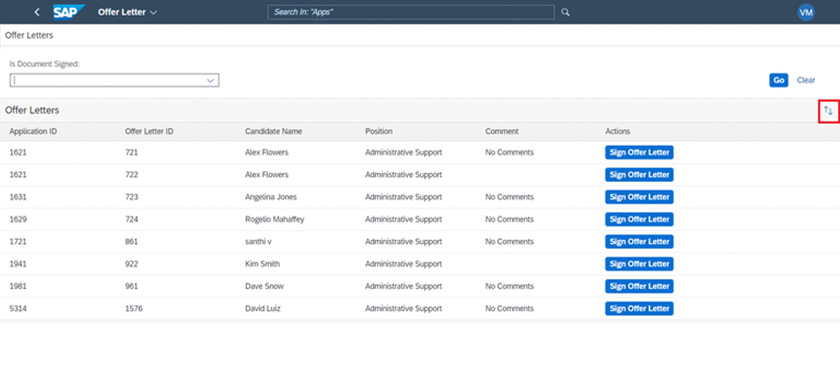
Task: Select candidate name Angelina Jones
Action: point(271,197)
